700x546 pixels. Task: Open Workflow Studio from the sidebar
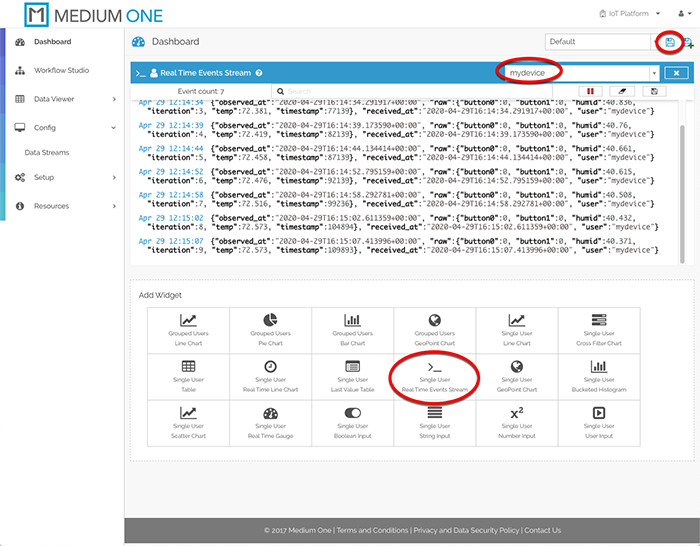(x=61, y=70)
